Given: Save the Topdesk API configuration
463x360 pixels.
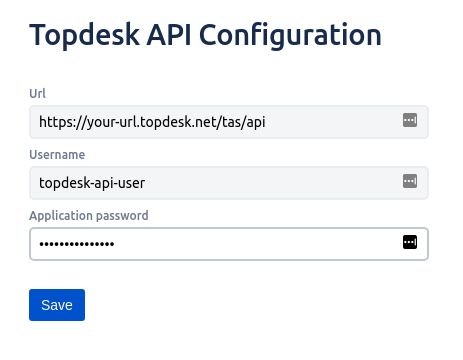Looking at the screenshot, I should click(x=57, y=305).
